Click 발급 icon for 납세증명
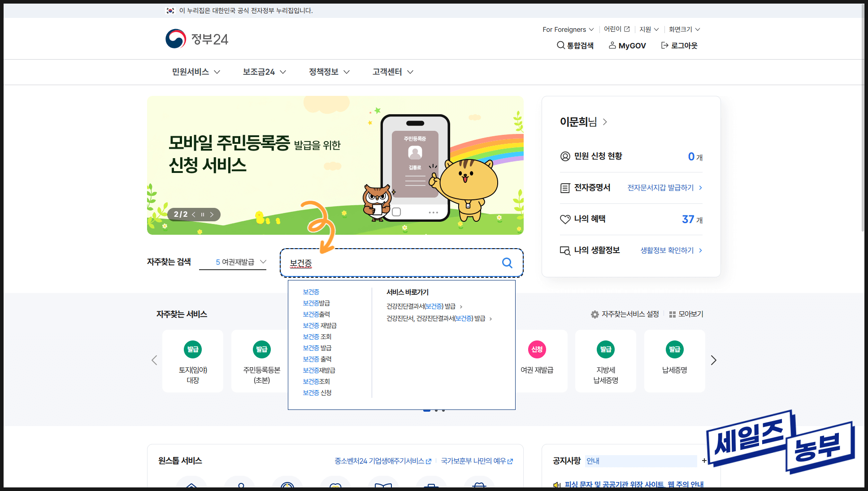Screen dimensions: 868x491 (674, 349)
